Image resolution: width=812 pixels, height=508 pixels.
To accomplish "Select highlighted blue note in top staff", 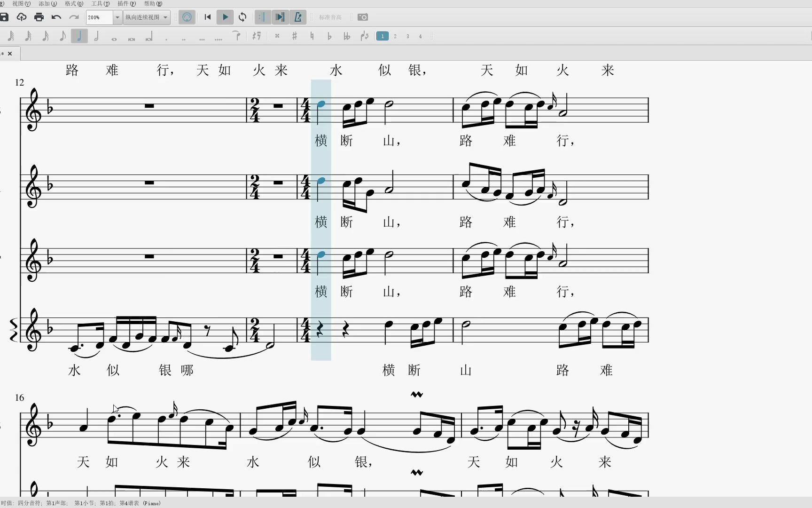I will point(321,104).
